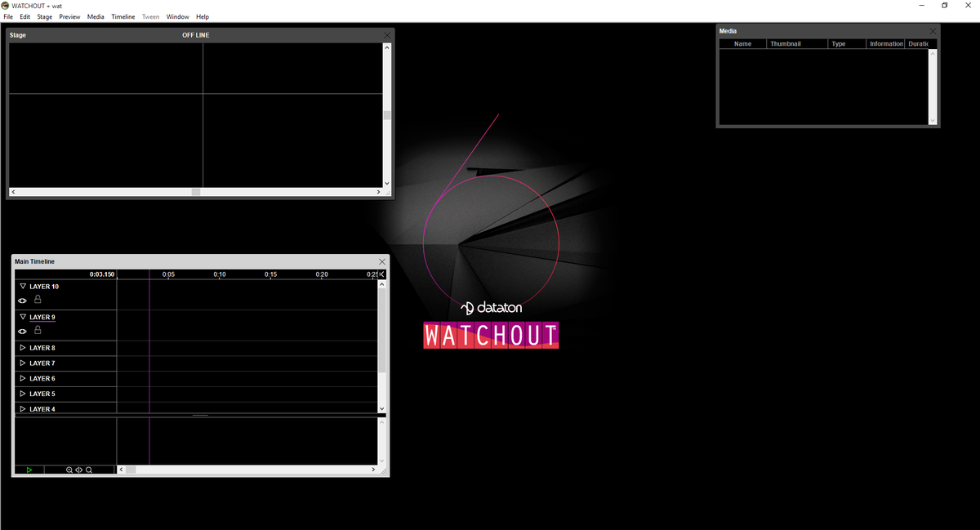
Task: Click the Stage horizontal scrollbar thumb
Action: point(196,192)
